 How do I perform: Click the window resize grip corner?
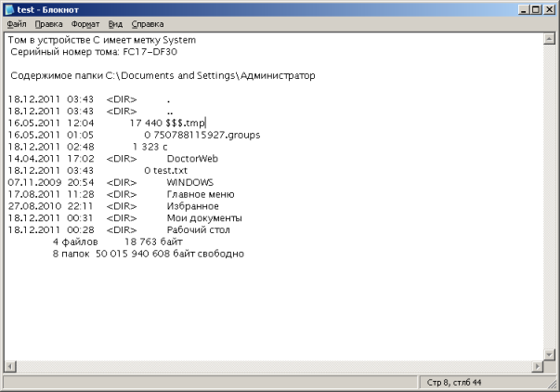click(553, 384)
